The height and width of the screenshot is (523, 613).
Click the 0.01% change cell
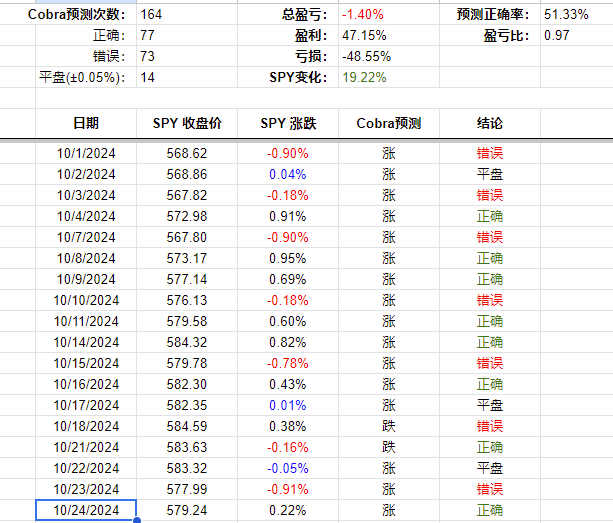point(288,405)
